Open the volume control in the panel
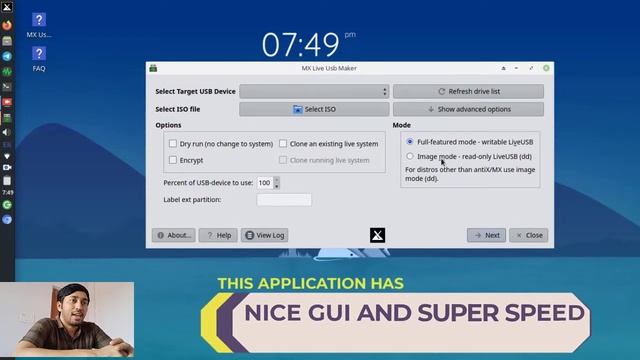The image size is (640, 360). click(7, 132)
